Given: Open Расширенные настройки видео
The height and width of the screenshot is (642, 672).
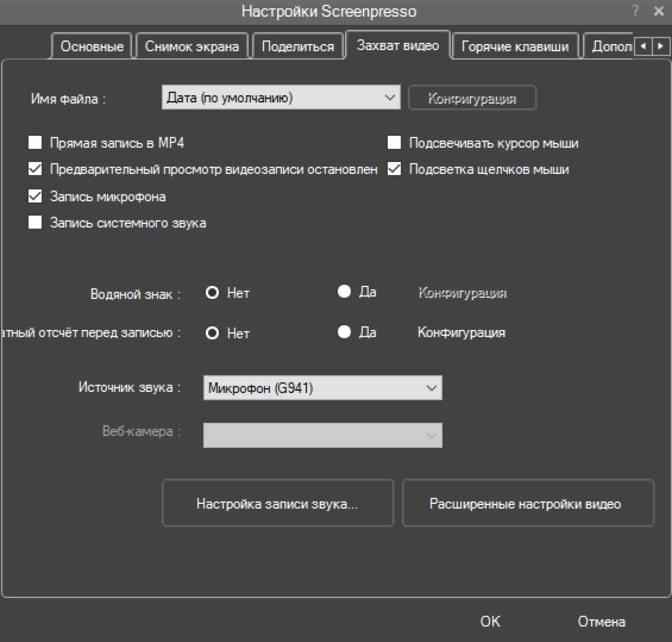Looking at the screenshot, I should [528, 503].
